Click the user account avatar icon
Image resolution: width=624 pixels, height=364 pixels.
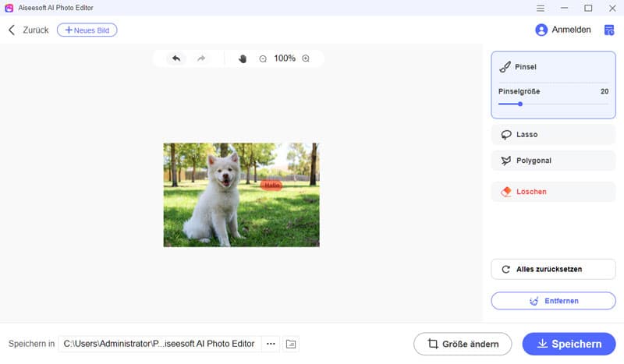coord(541,30)
